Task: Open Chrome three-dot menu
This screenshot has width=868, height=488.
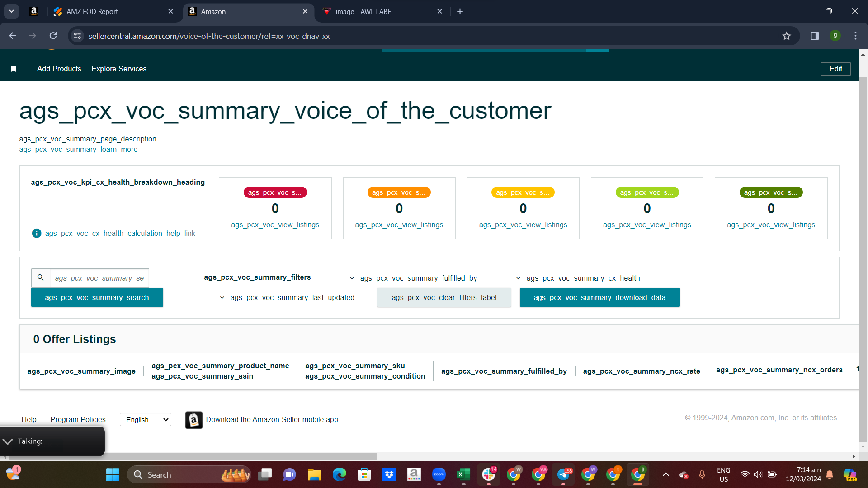Action: click(855, 36)
